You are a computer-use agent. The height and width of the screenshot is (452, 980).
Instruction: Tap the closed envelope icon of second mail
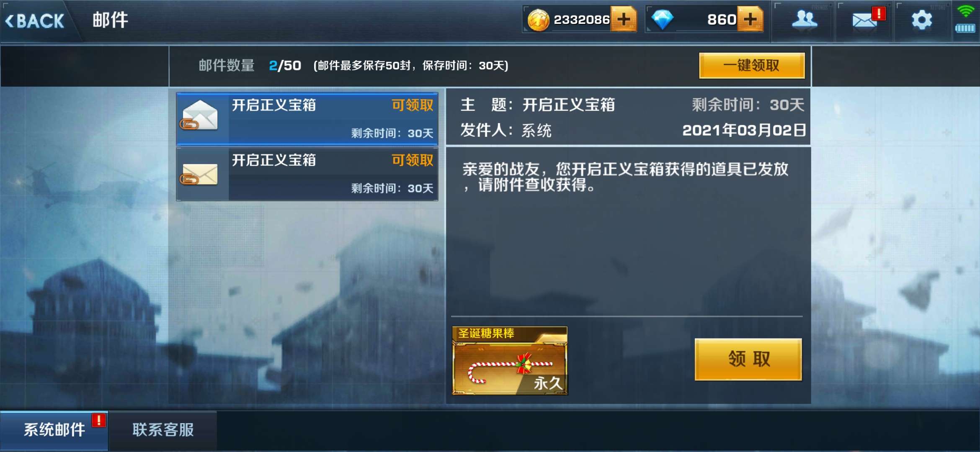(199, 174)
